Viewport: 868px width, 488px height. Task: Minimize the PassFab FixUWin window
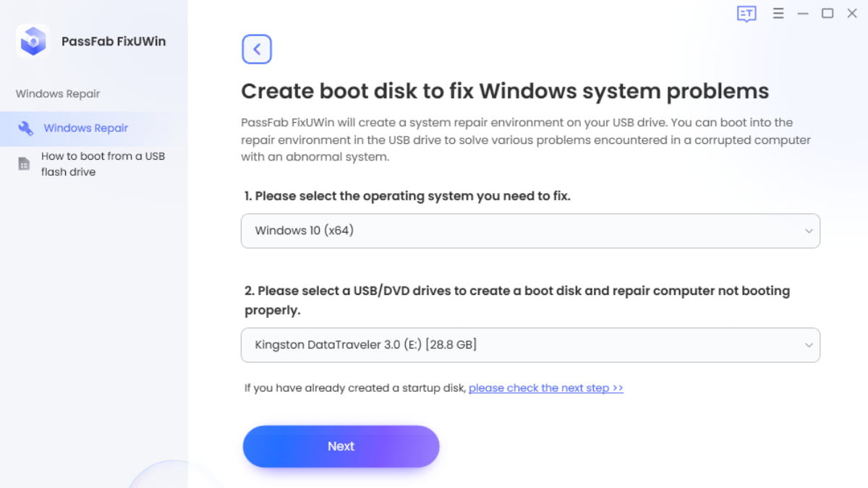[803, 14]
